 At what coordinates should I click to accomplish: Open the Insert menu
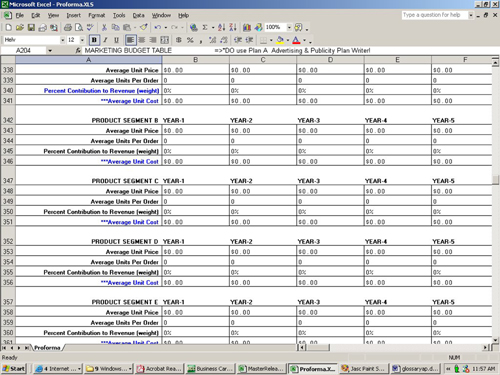[x=73, y=15]
